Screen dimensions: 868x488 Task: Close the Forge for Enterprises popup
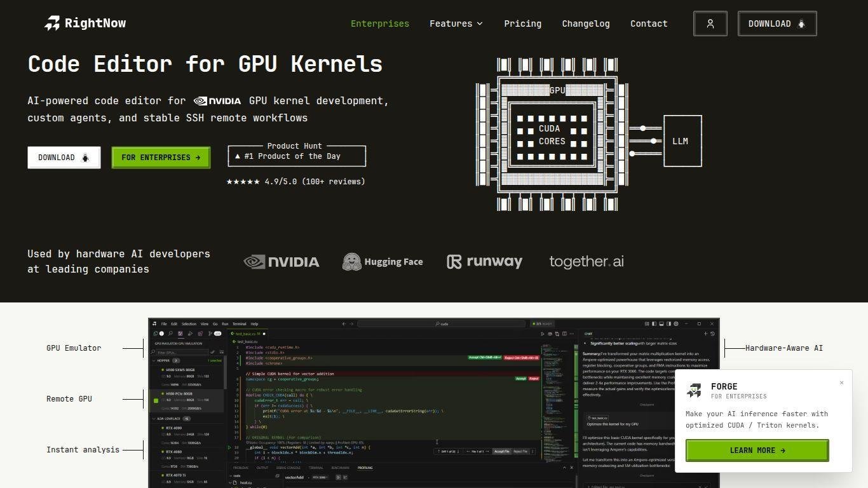tap(841, 383)
